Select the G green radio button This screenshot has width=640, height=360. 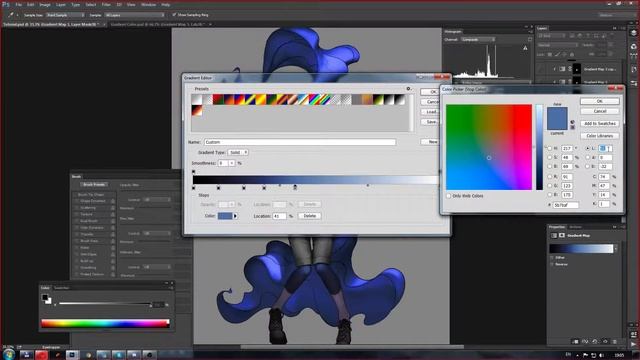click(549, 186)
